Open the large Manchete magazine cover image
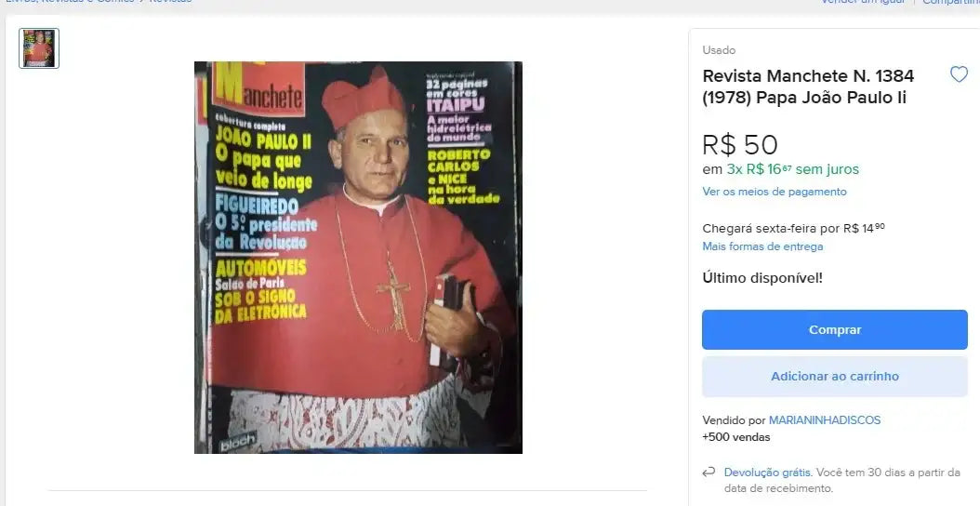Screen dimensions: 980x506 pos(358,257)
